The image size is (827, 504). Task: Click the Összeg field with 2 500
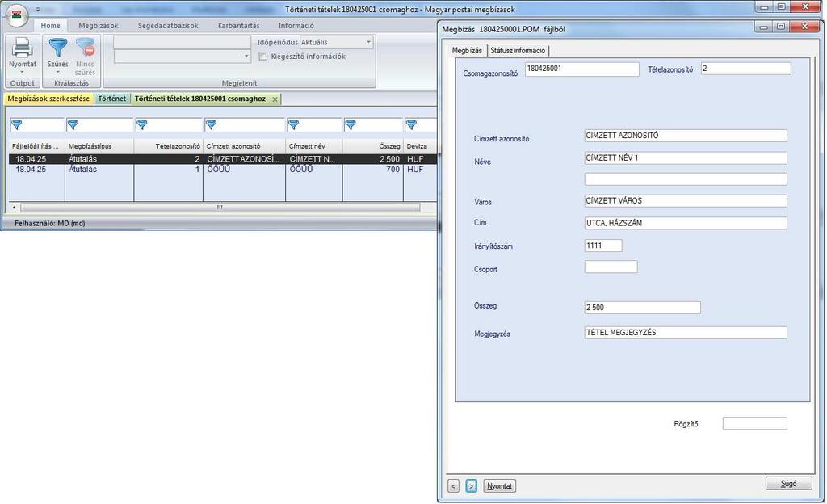[x=642, y=308]
